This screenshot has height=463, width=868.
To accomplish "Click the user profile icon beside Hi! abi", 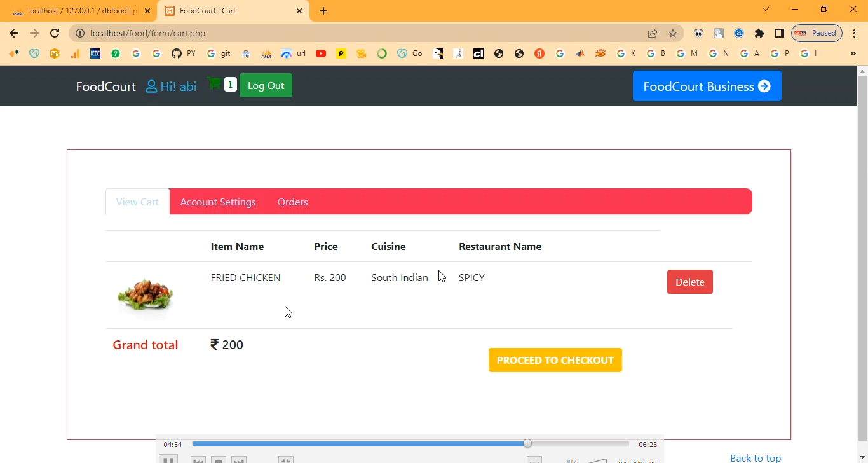I will pyautogui.click(x=151, y=86).
